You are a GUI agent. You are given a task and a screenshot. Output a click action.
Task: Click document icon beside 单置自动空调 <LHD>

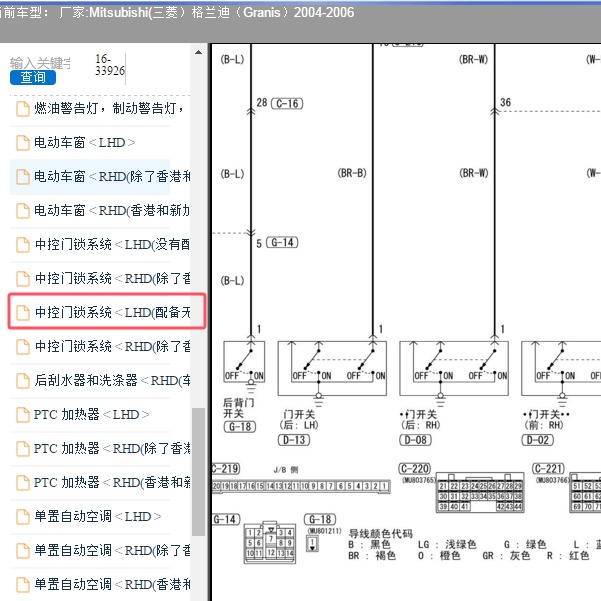point(23,517)
